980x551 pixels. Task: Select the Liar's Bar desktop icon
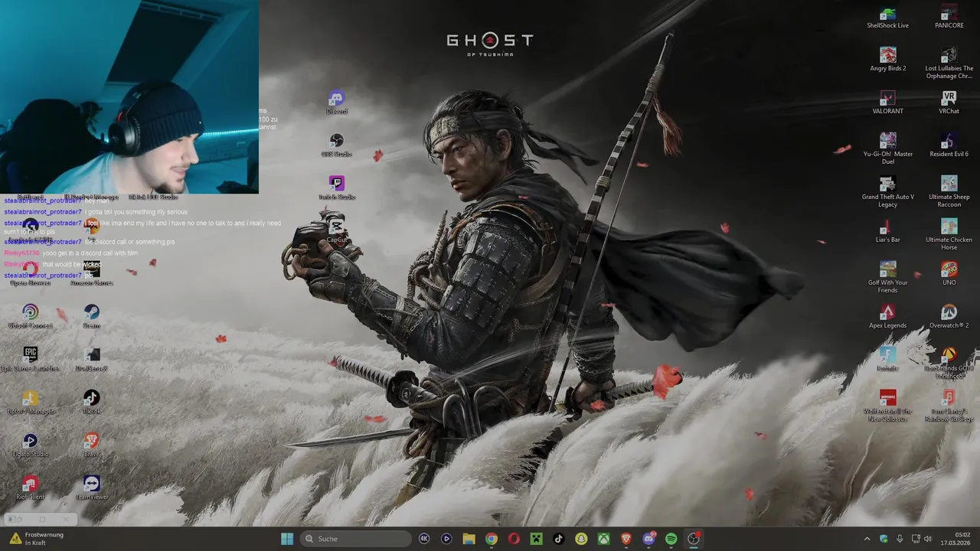(887, 230)
